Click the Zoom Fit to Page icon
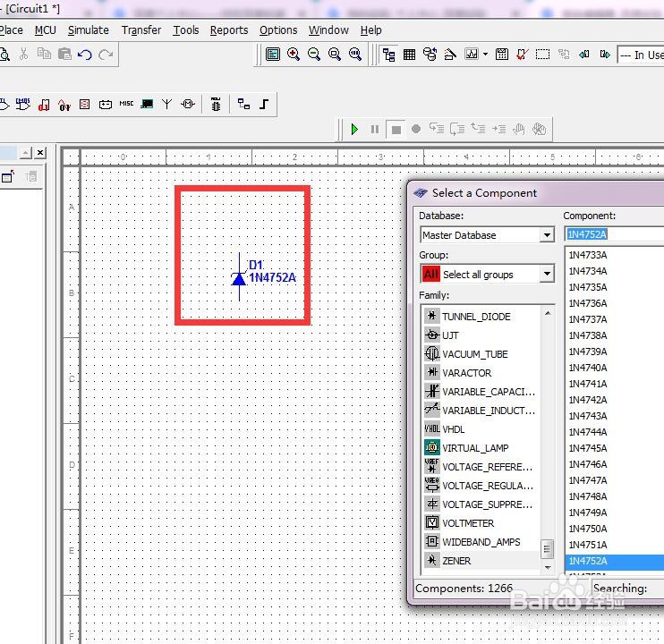The height and width of the screenshot is (644, 664). 355,55
